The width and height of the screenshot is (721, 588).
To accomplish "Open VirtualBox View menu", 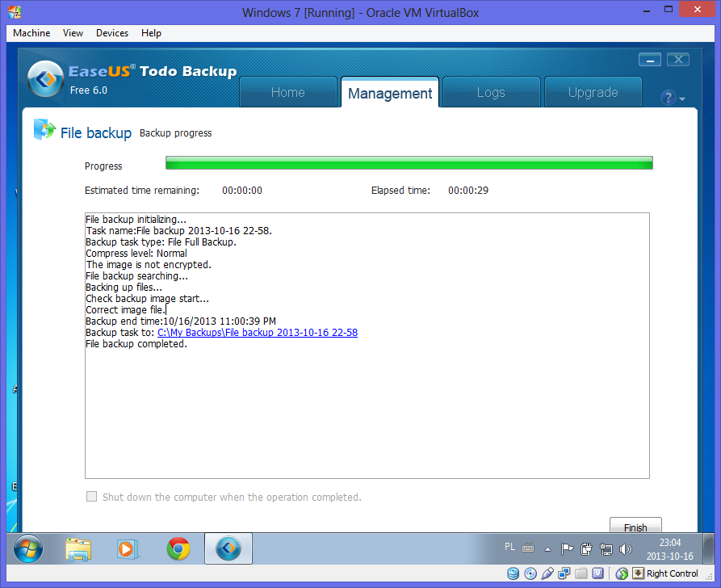I will tap(73, 33).
